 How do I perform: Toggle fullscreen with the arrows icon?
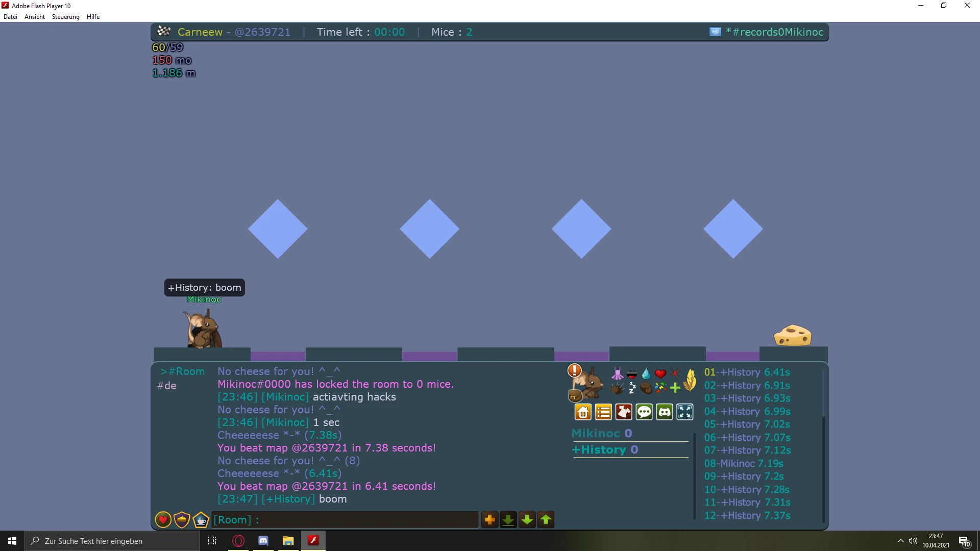pos(685,412)
